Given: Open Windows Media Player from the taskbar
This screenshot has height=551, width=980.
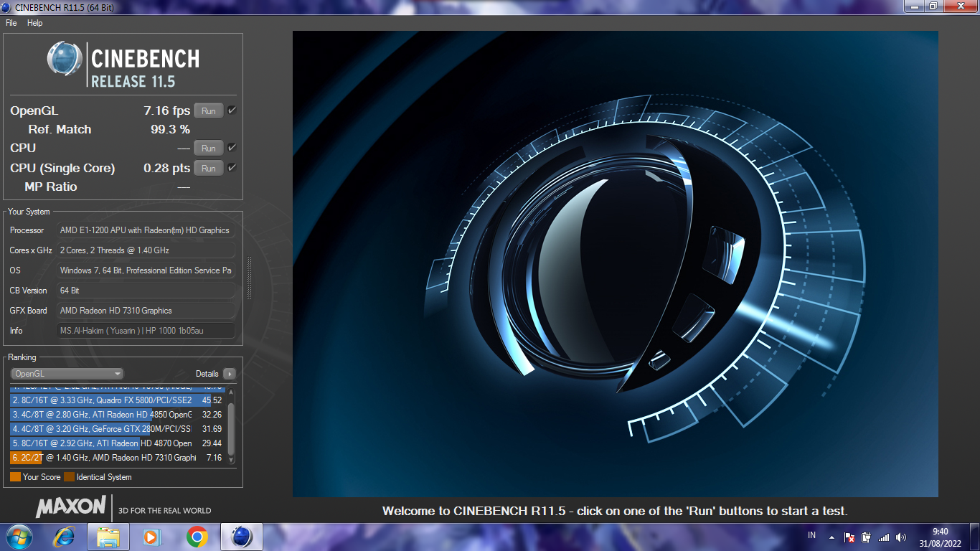Looking at the screenshot, I should tap(152, 537).
